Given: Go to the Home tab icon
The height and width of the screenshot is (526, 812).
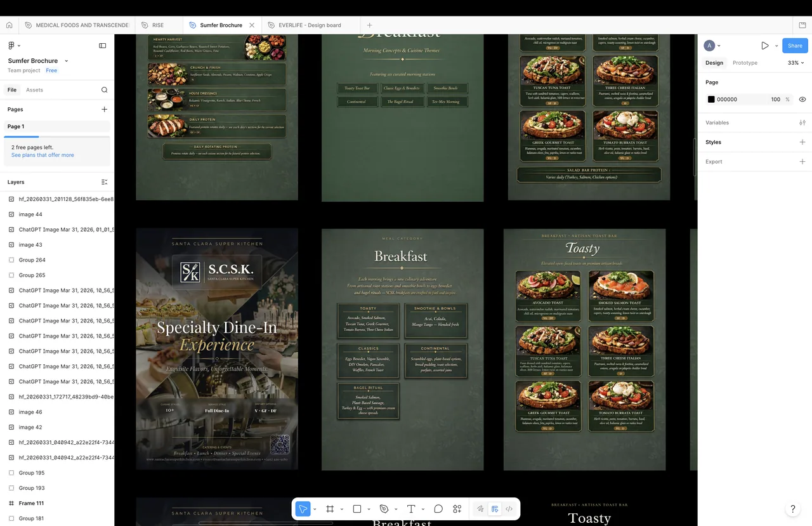Looking at the screenshot, I should click(9, 25).
